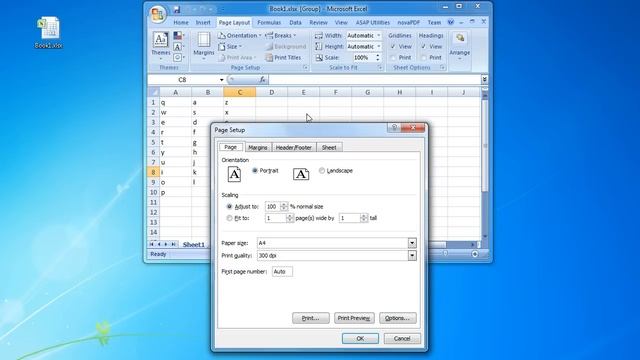This screenshot has width=640, height=360.
Task: Select the Fit to scaling option
Action: pyautogui.click(x=229, y=218)
